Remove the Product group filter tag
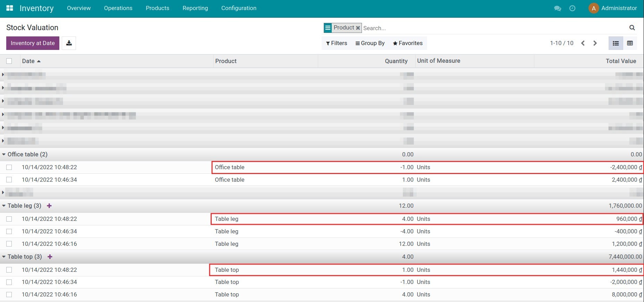 (x=358, y=28)
